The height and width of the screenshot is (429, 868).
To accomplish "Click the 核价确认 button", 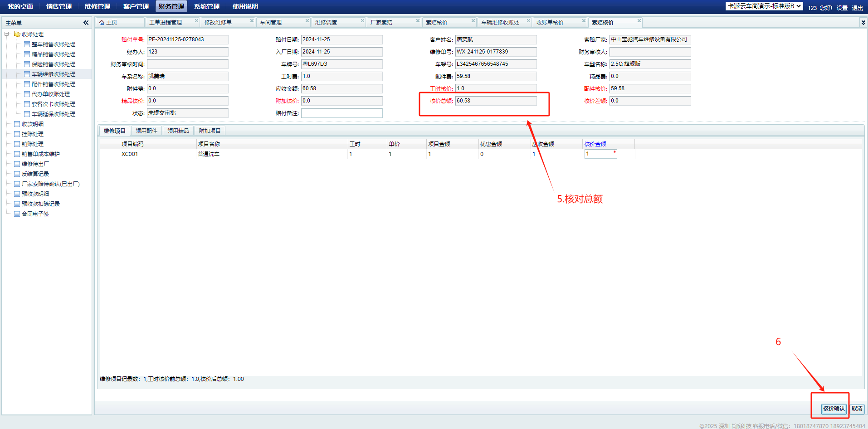I will coord(834,409).
